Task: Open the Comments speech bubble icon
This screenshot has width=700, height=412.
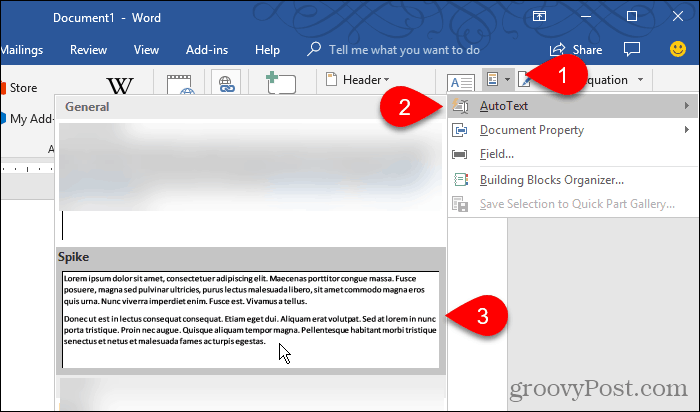Action: 632,49
